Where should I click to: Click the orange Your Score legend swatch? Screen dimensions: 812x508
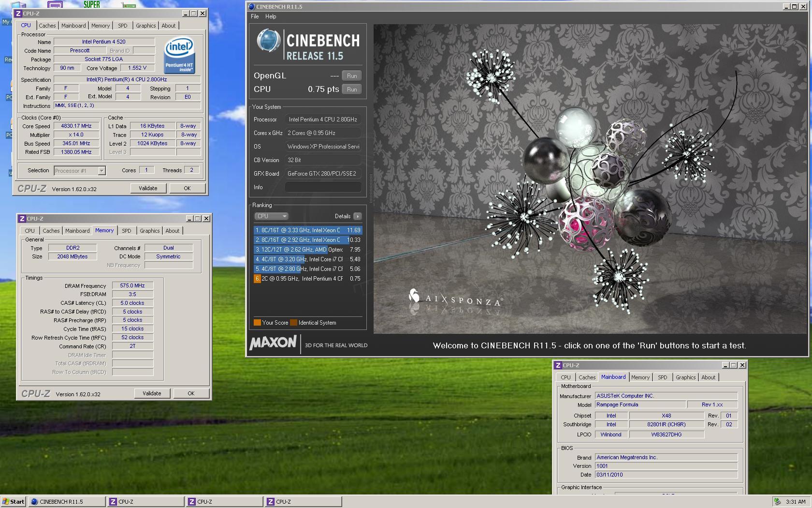coord(257,323)
